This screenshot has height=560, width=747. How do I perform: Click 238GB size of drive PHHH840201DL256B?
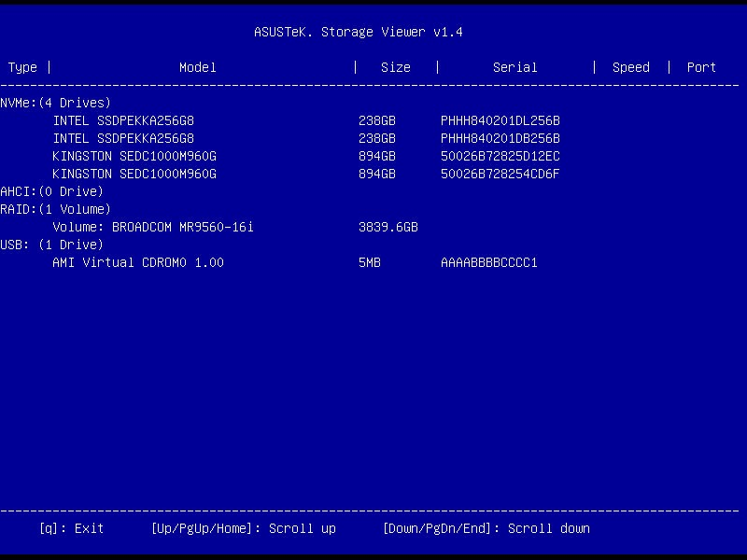(x=377, y=120)
